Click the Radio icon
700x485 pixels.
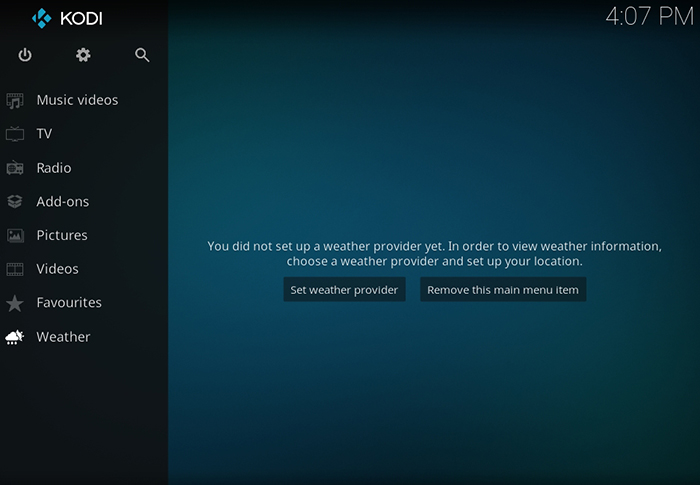click(15, 168)
